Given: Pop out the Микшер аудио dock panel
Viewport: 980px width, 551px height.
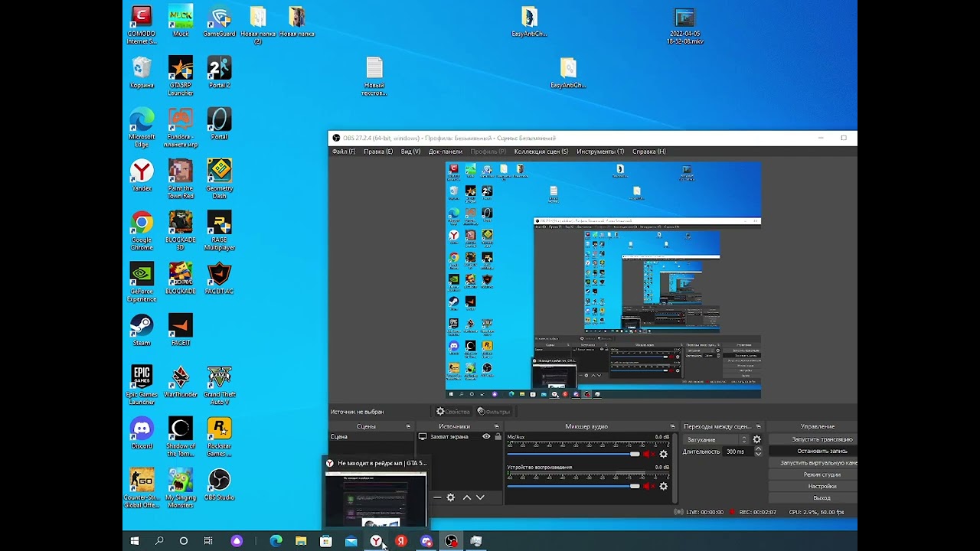Looking at the screenshot, I should [x=672, y=426].
